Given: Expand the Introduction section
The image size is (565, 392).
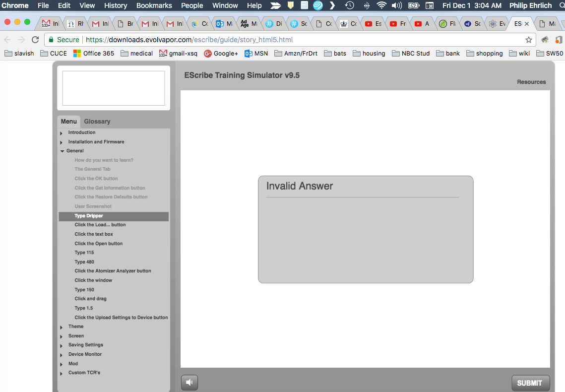Looking at the screenshot, I should pyautogui.click(x=62, y=133).
